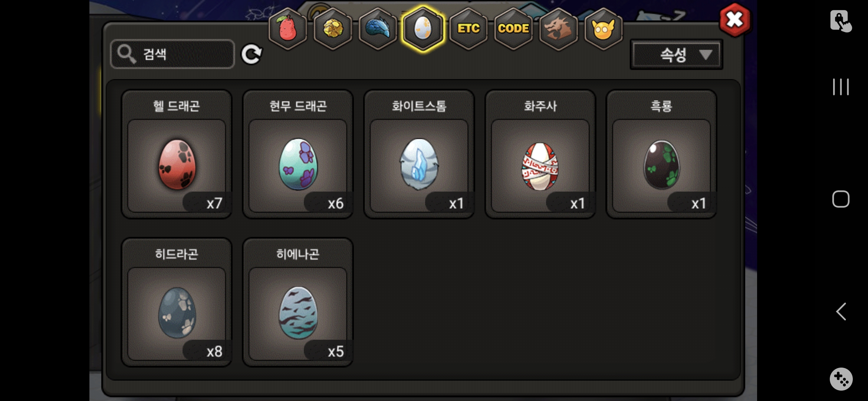The width and height of the screenshot is (868, 401).
Task: Open the red fruit food tab
Action: [287, 28]
